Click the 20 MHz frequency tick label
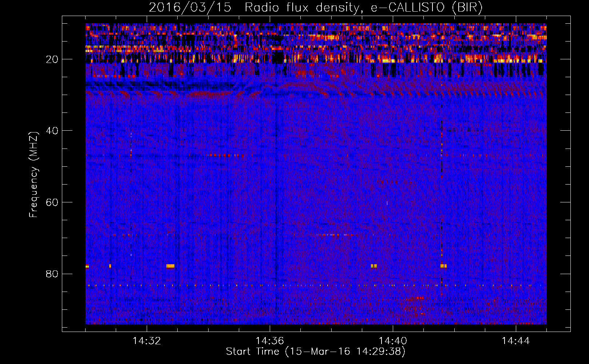This screenshot has height=364, width=589. coord(52,59)
